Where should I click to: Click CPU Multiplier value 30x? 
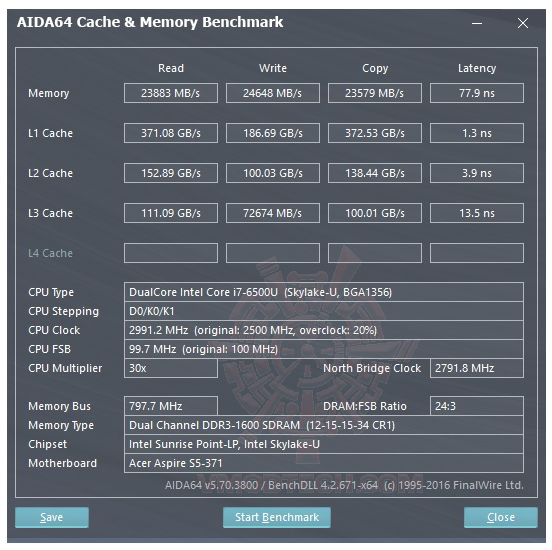point(171,368)
